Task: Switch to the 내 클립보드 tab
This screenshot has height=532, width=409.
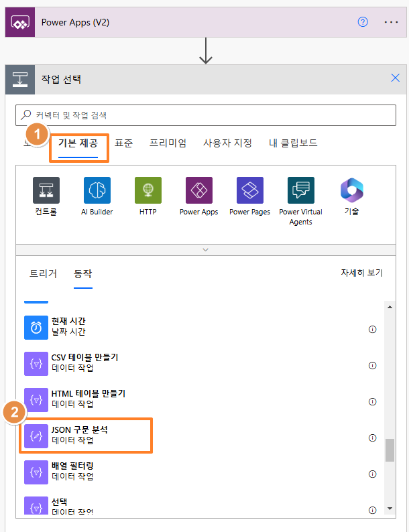Action: click(x=293, y=143)
